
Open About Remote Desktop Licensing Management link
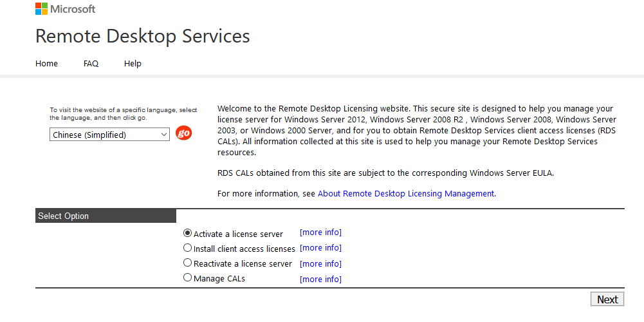(x=406, y=193)
